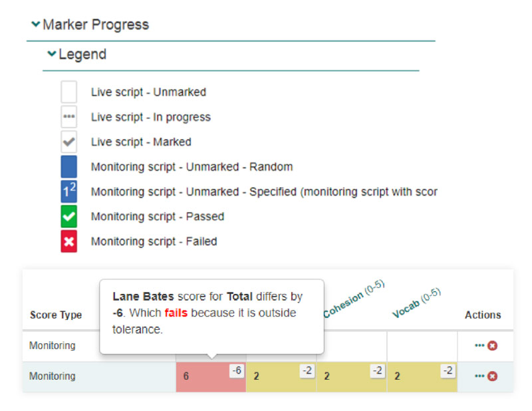
Task: Click the Vocab (0-5) column header
Action: coord(417,303)
